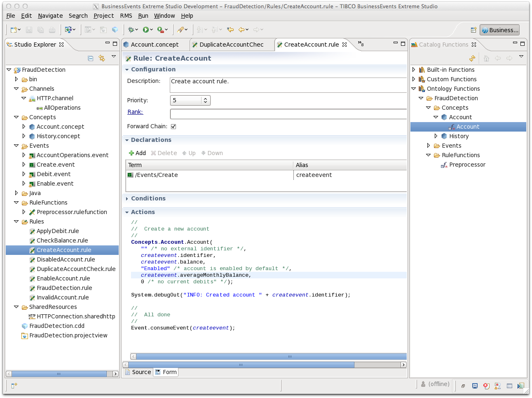Switch to the Source tab
The height and width of the screenshot is (398, 532).
pyautogui.click(x=138, y=372)
